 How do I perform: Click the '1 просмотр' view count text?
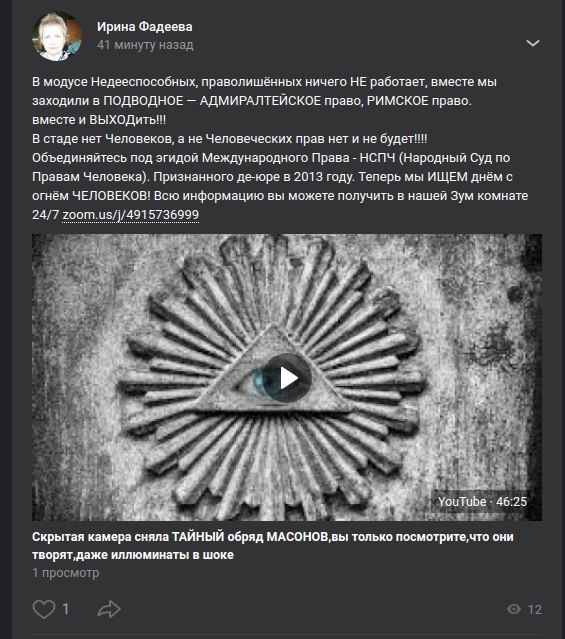tap(65, 573)
